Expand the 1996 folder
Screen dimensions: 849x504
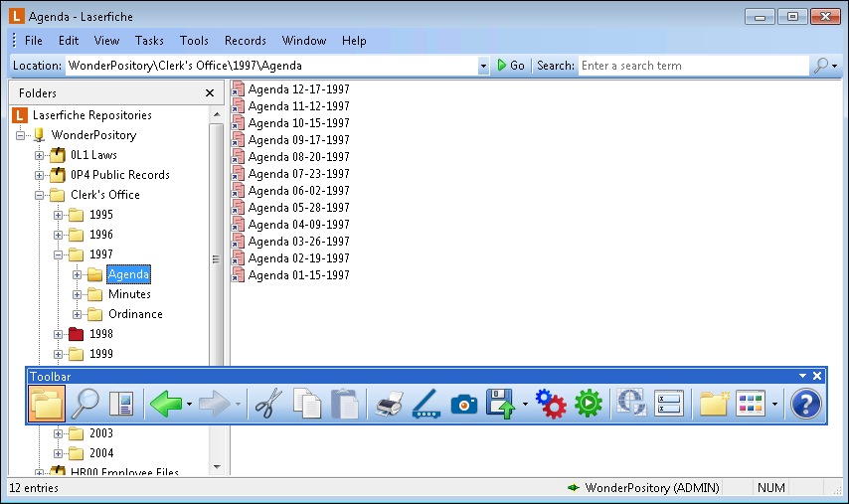(x=58, y=235)
